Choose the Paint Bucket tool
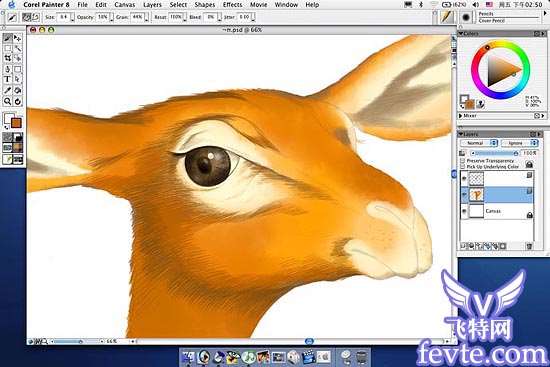This screenshot has height=367, width=550. coord(18,90)
